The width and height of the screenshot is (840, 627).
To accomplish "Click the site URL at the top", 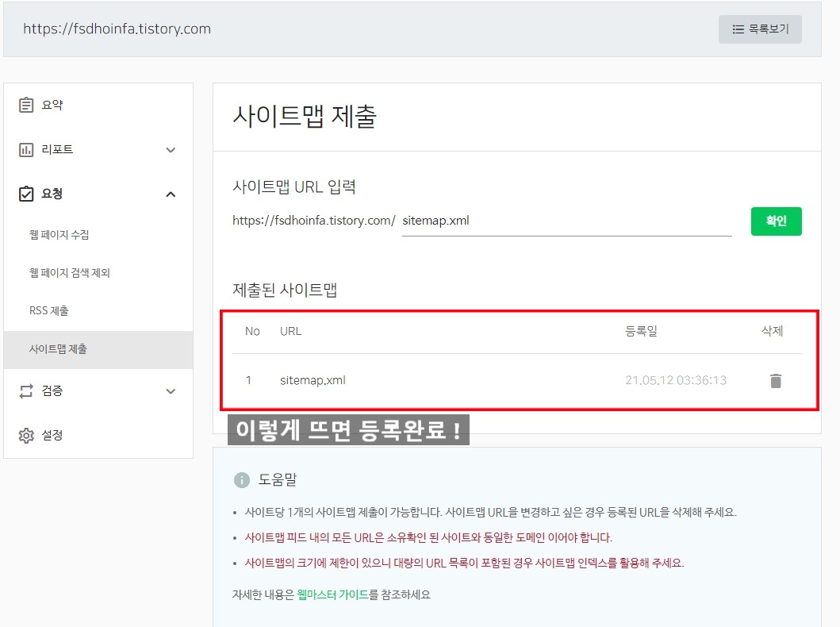I will point(117,29).
